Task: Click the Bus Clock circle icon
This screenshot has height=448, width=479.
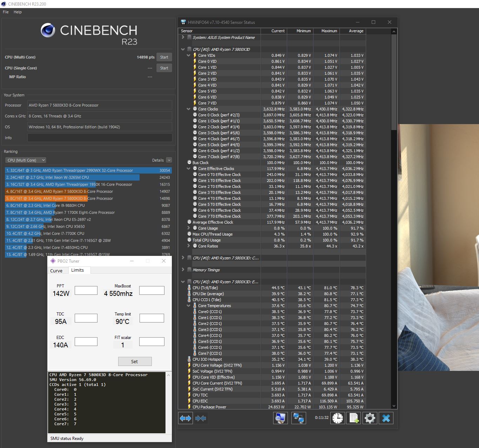Action: (x=189, y=163)
